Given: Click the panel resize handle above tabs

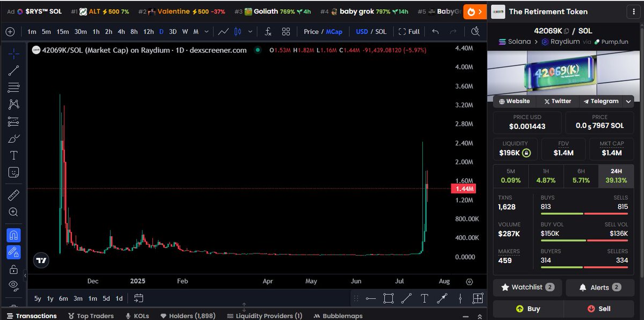Looking at the screenshot, I should (x=244, y=307).
